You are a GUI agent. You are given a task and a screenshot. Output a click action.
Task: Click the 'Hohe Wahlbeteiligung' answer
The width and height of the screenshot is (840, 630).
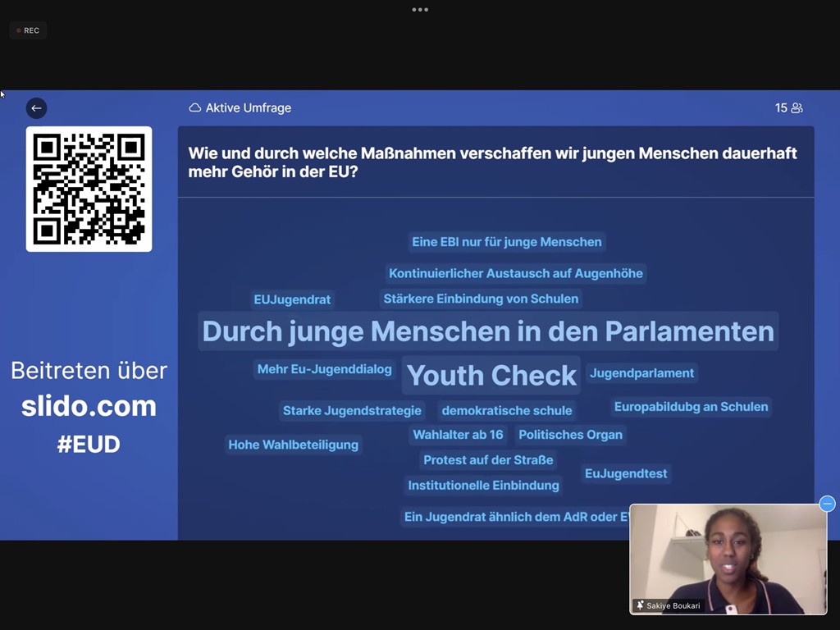point(293,445)
